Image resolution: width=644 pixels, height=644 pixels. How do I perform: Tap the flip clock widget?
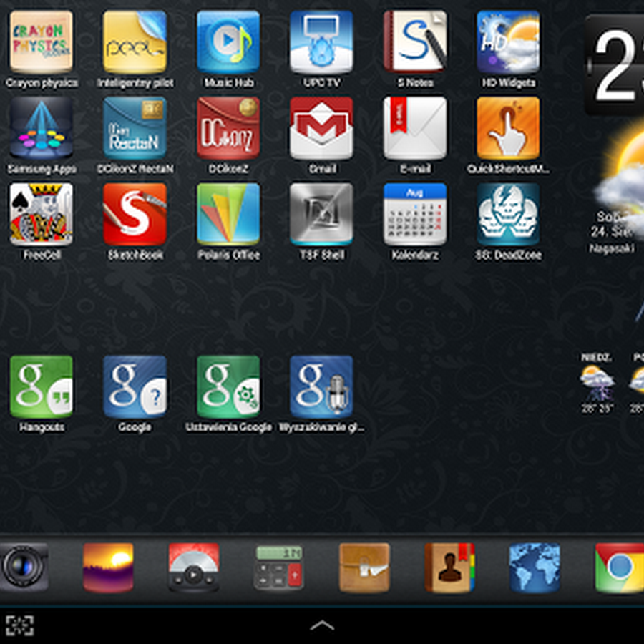pos(614,65)
